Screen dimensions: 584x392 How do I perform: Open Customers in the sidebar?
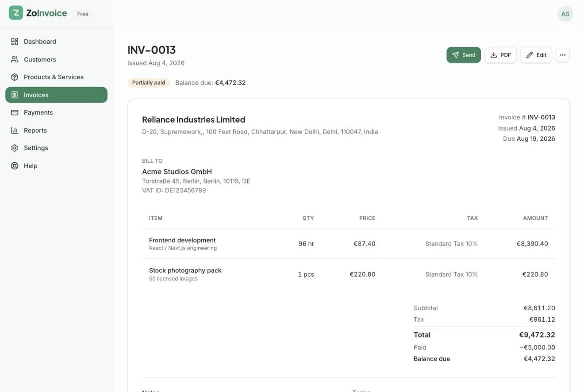[x=56, y=59]
